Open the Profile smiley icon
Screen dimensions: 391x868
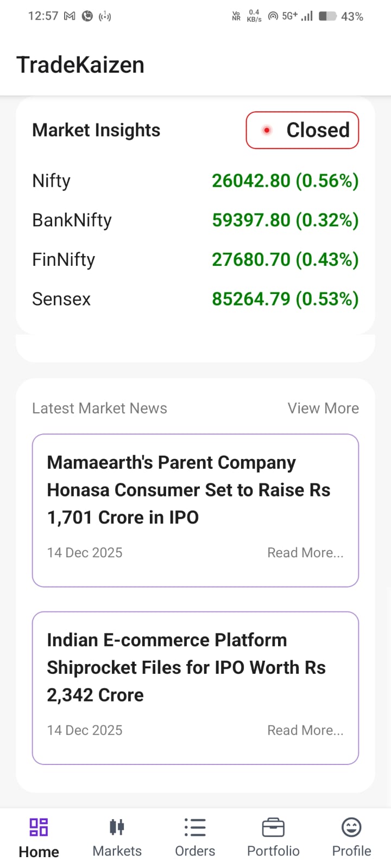[351, 827]
